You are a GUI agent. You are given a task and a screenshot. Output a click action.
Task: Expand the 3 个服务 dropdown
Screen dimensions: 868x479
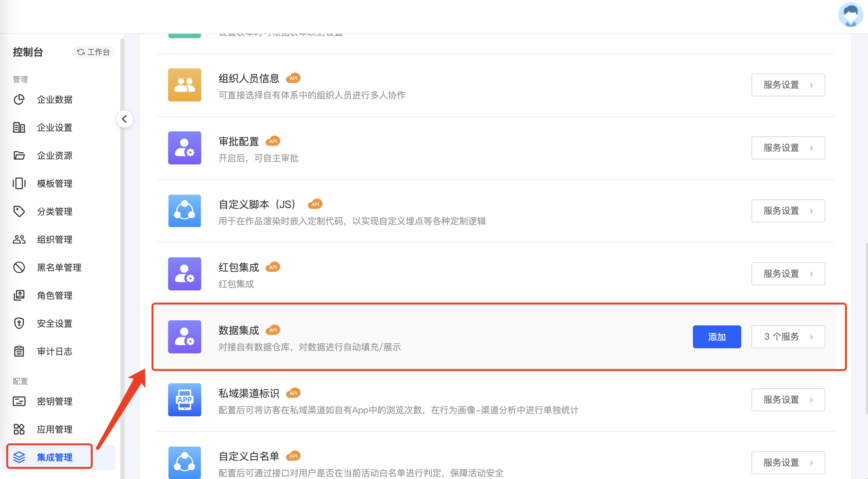tap(788, 337)
